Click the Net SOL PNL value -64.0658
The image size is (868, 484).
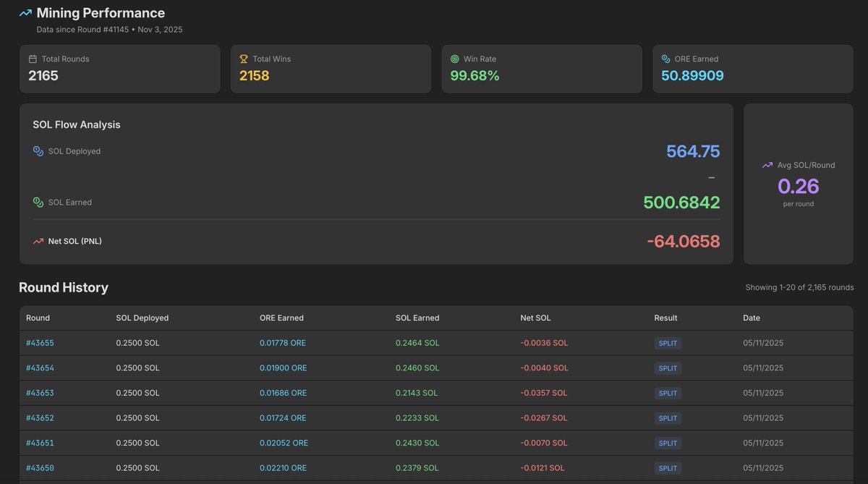(x=684, y=241)
